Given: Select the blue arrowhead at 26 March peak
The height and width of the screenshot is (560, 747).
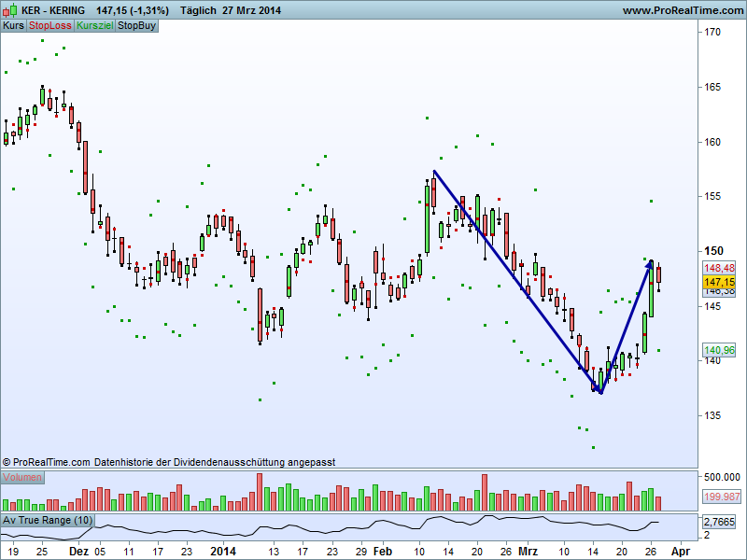Looking at the screenshot, I should point(650,265).
